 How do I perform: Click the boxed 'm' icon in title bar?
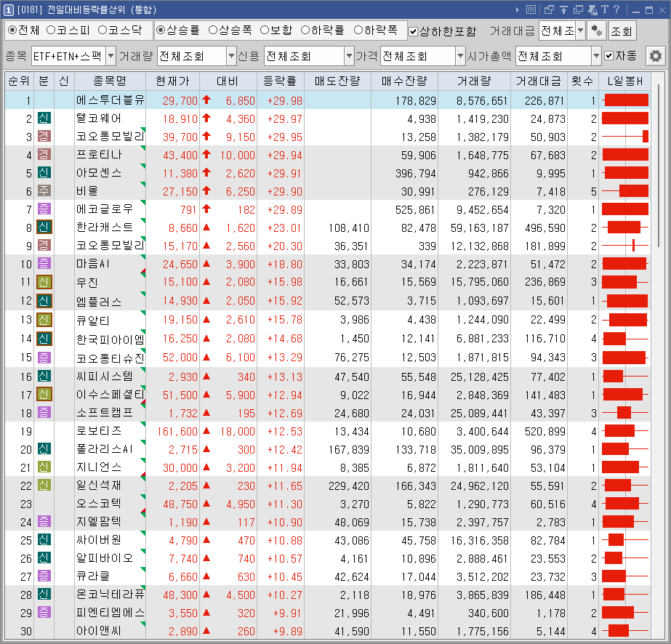(531, 9)
